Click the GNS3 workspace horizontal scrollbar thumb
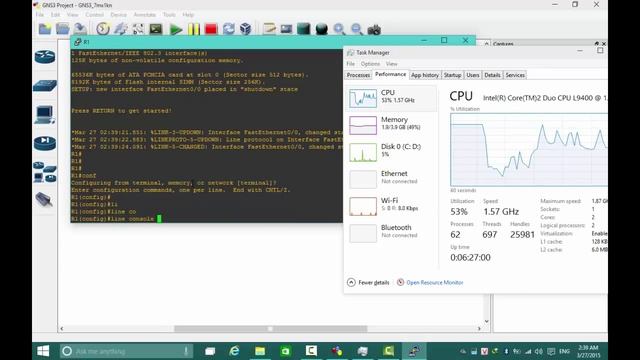 click(x=270, y=329)
